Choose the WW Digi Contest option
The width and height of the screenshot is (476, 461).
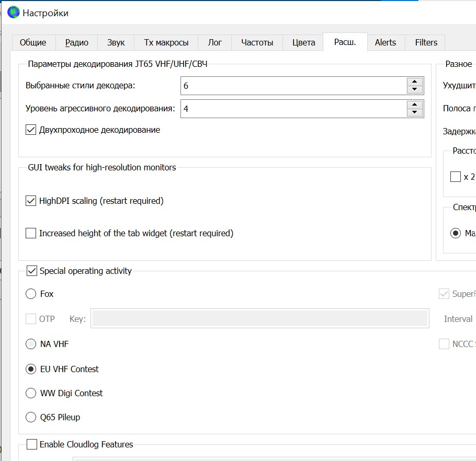click(31, 393)
